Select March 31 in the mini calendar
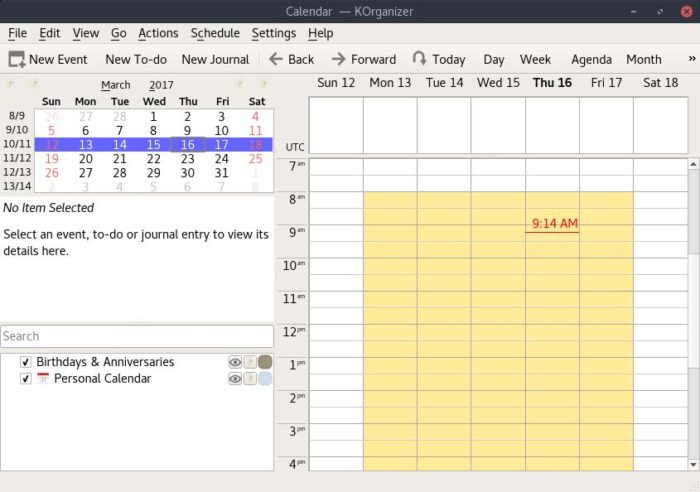700x492 pixels. click(221, 173)
